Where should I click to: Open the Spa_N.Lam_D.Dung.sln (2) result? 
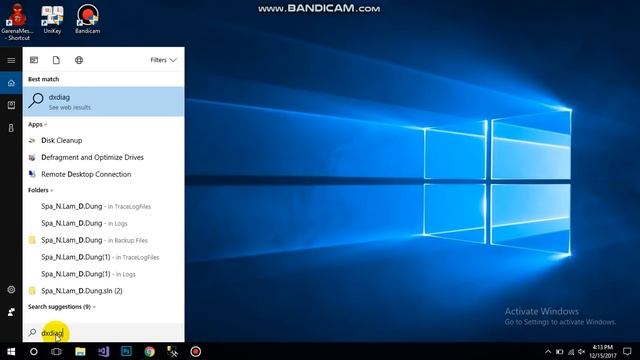click(x=104, y=291)
